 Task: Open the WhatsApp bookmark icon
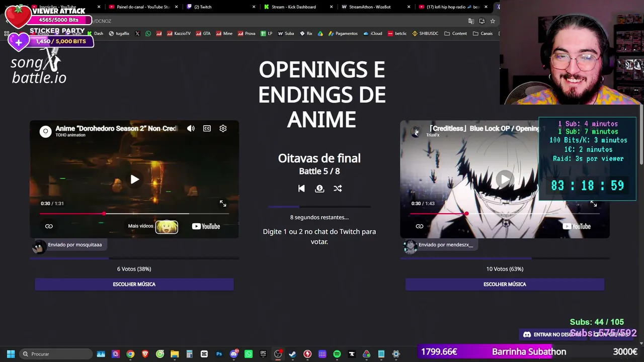(148, 34)
